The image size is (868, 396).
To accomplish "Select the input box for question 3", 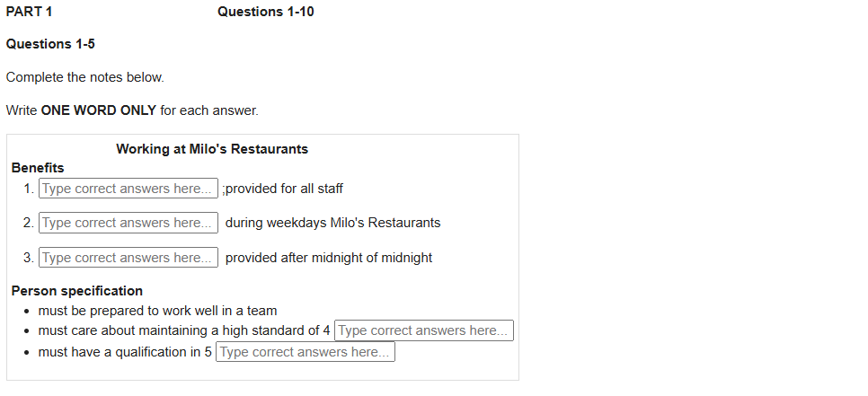I will click(x=128, y=258).
